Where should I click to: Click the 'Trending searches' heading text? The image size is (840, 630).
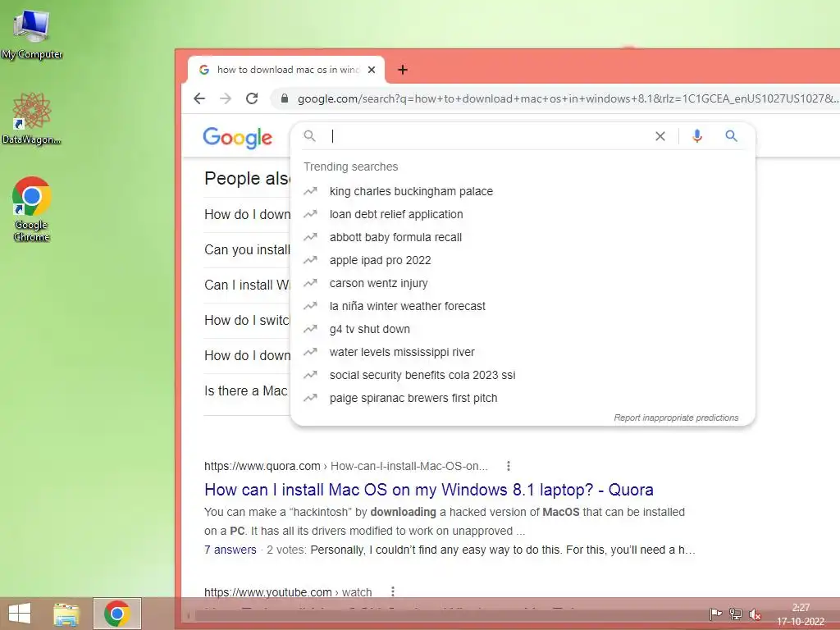click(351, 167)
